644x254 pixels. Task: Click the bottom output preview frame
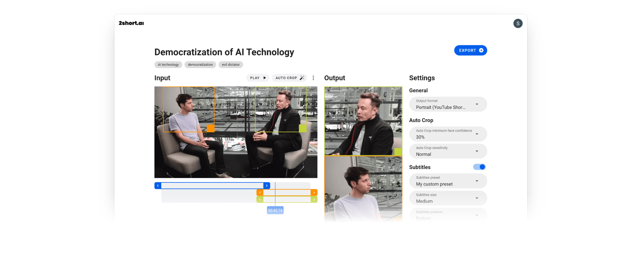(363, 189)
